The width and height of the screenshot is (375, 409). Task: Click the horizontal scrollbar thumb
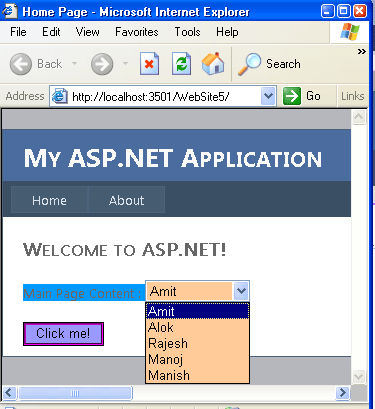(75, 393)
